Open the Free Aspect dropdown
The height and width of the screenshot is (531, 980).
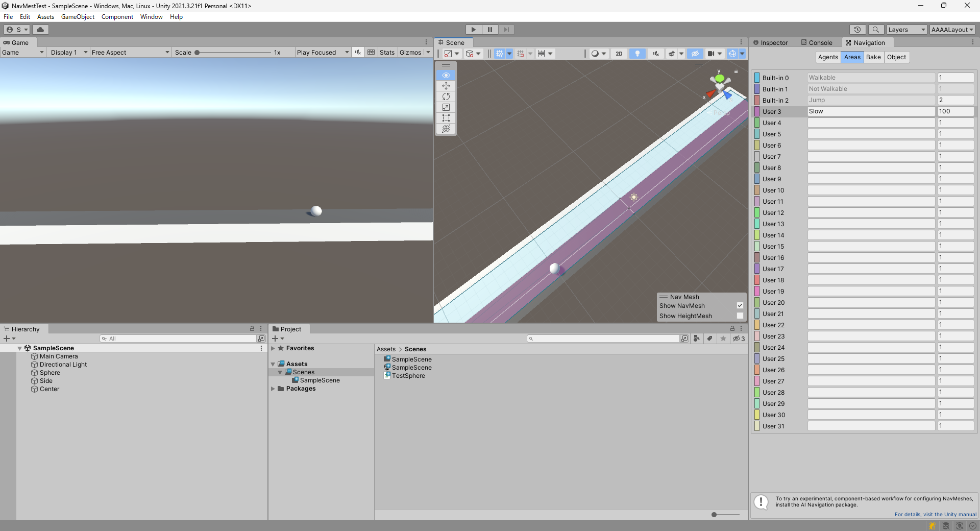tap(130, 53)
